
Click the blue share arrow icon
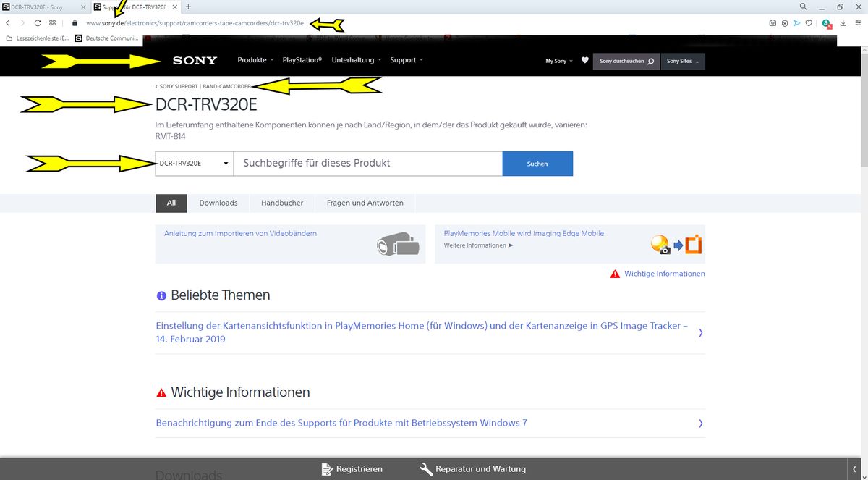click(x=797, y=23)
